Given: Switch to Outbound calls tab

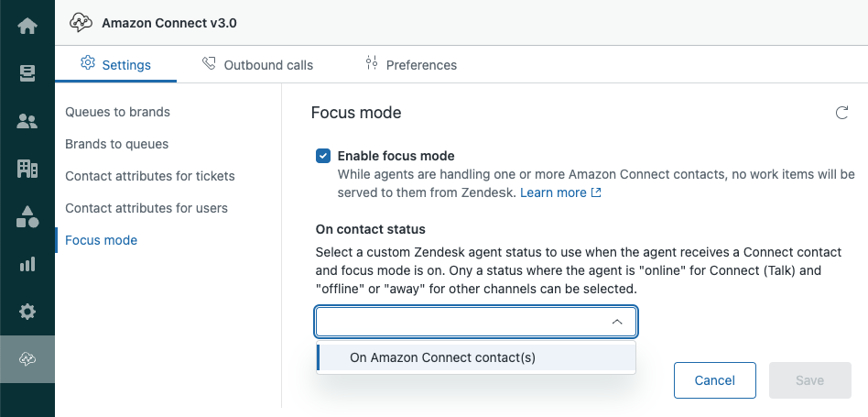Looking at the screenshot, I should coord(257,65).
